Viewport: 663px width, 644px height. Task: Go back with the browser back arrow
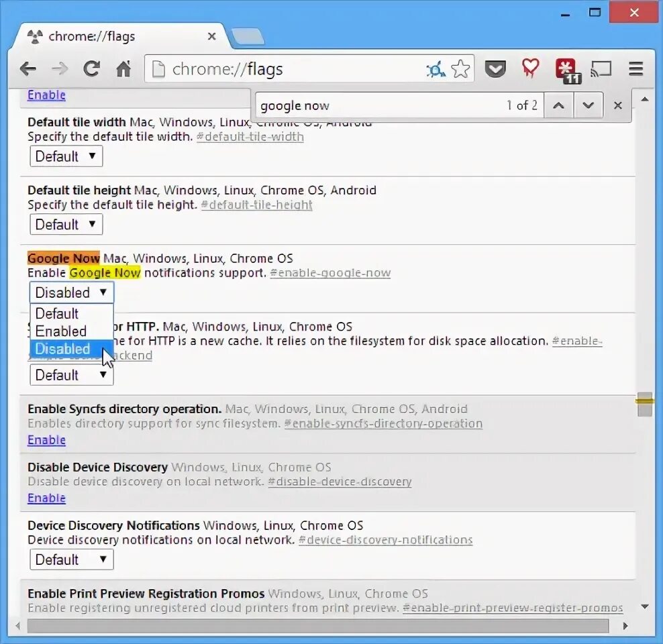coord(28,69)
